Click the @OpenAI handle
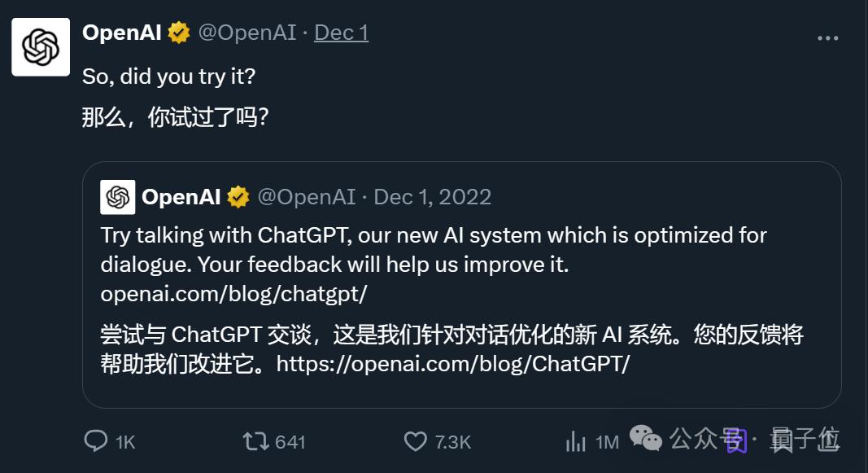Screen dimensions: 868x473 (248, 33)
